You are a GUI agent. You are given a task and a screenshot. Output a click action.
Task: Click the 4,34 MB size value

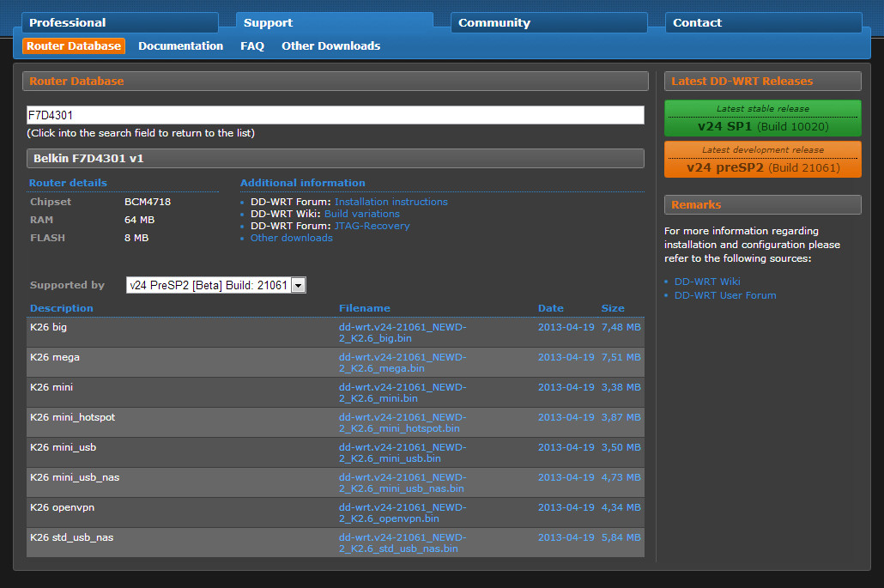click(x=621, y=507)
